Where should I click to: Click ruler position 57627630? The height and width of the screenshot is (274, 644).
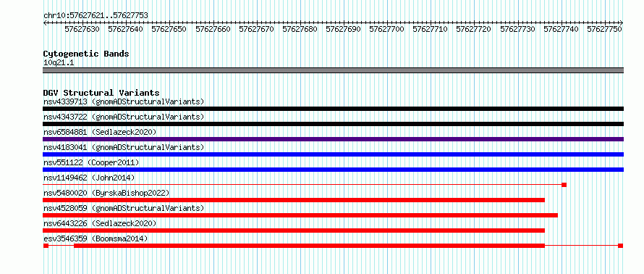click(x=82, y=29)
